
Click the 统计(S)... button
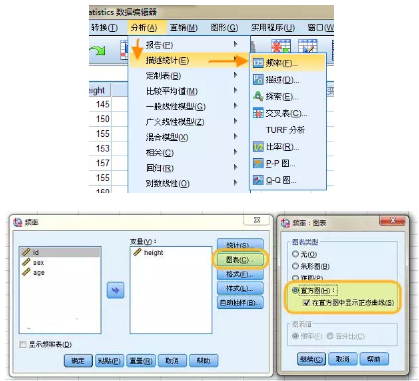[240, 245]
